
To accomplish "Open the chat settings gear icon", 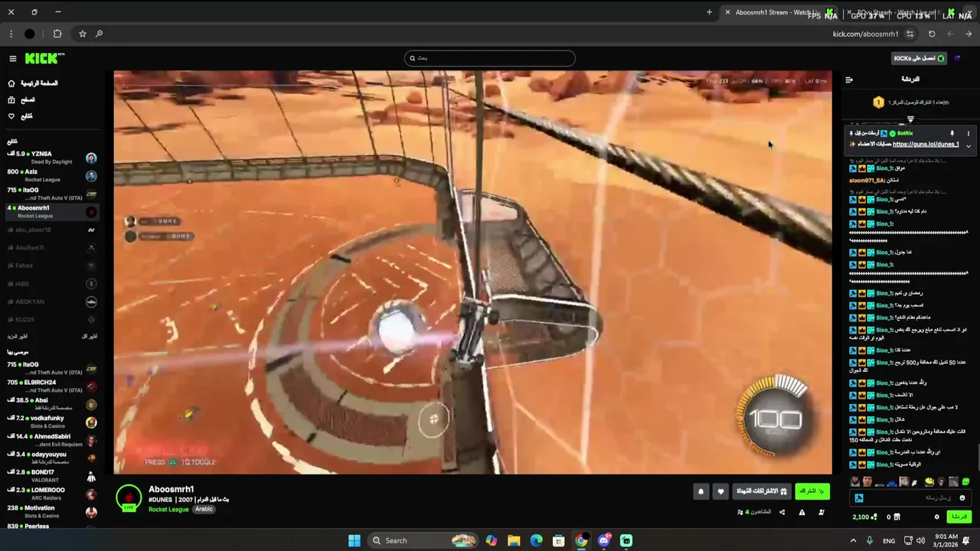I will 936,517.
